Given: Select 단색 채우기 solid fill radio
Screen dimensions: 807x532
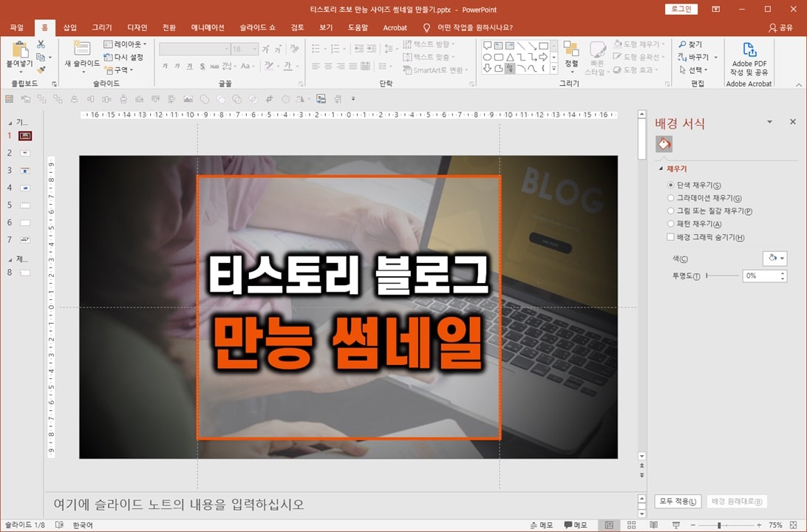Looking at the screenshot, I should click(x=670, y=185).
